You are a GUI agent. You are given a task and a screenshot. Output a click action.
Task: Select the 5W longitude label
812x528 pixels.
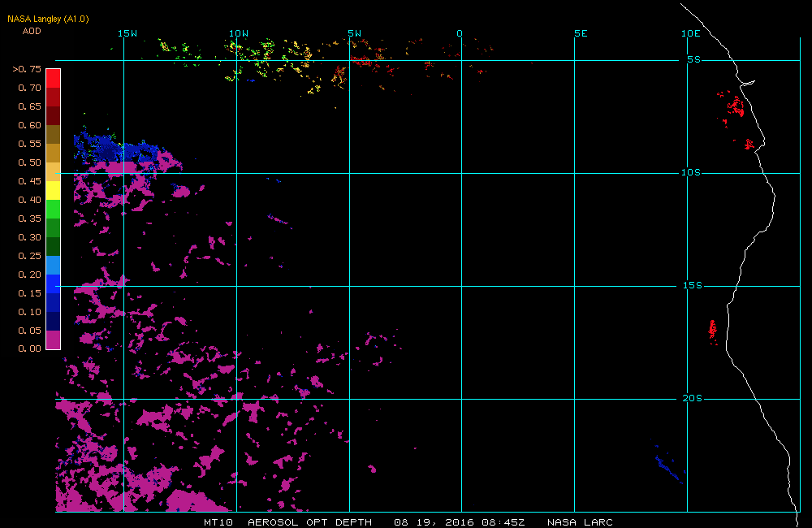[x=354, y=33]
